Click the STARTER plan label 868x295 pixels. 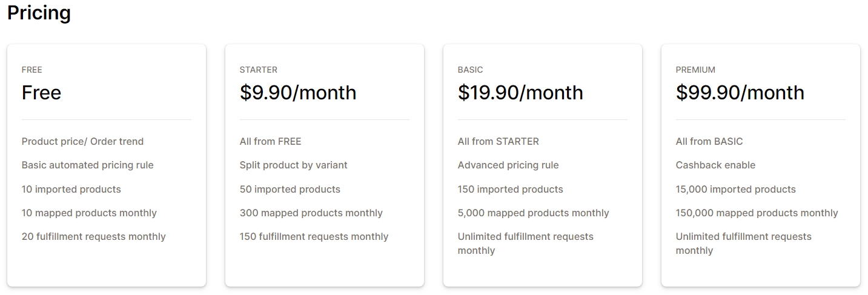pos(258,70)
